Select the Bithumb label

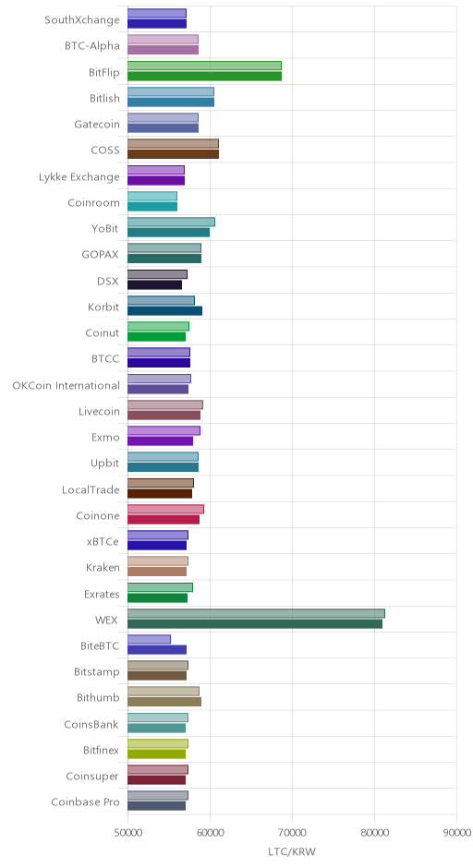(98, 698)
